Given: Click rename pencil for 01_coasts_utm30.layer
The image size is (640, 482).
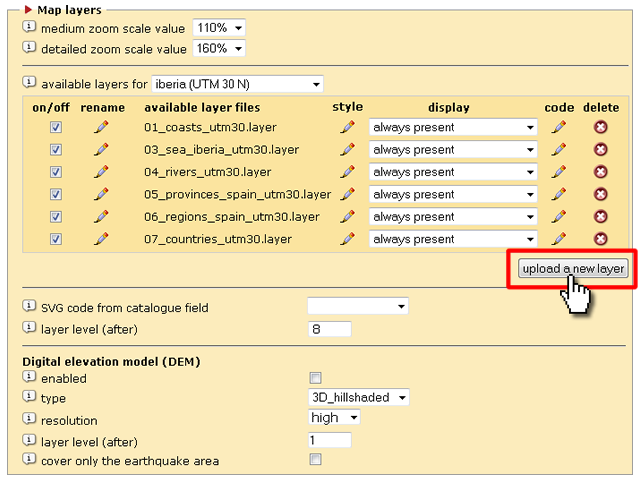Looking at the screenshot, I should pos(101,127).
